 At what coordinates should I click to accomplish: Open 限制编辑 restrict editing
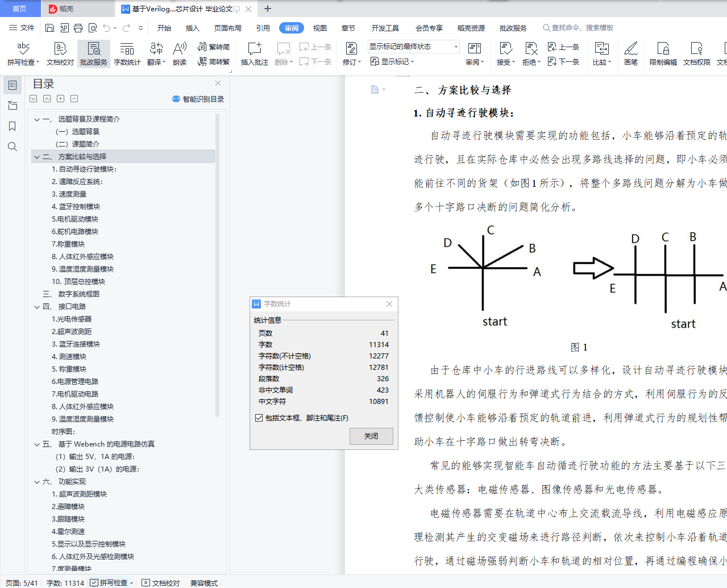[663, 54]
